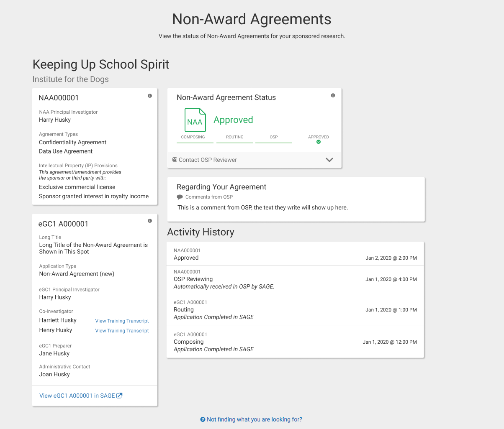Click Long Title of the Non-Award Agreement text
The height and width of the screenshot is (429, 504).
tap(93, 248)
